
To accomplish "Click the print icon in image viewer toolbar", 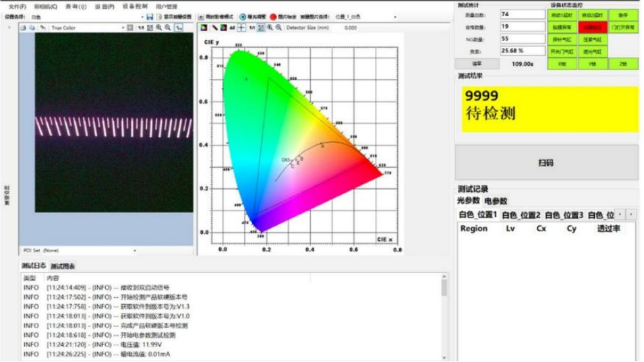I will [23, 28].
